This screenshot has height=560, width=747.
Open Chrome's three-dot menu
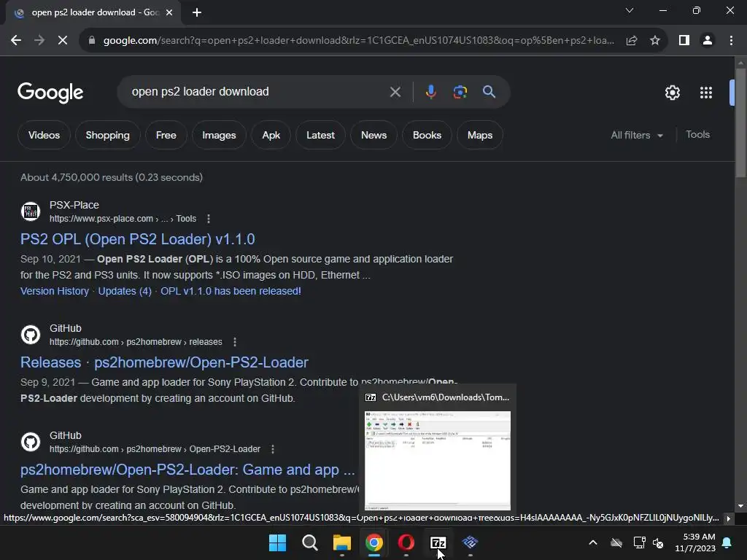click(x=731, y=41)
